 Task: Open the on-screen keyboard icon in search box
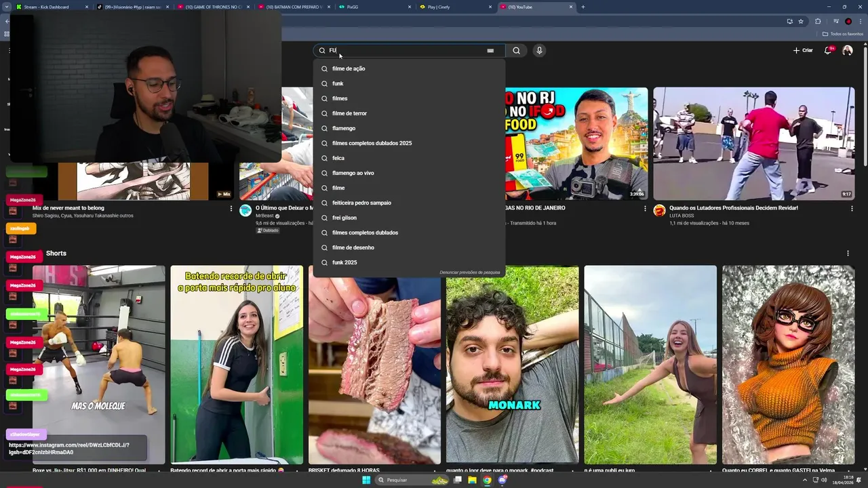click(x=490, y=50)
